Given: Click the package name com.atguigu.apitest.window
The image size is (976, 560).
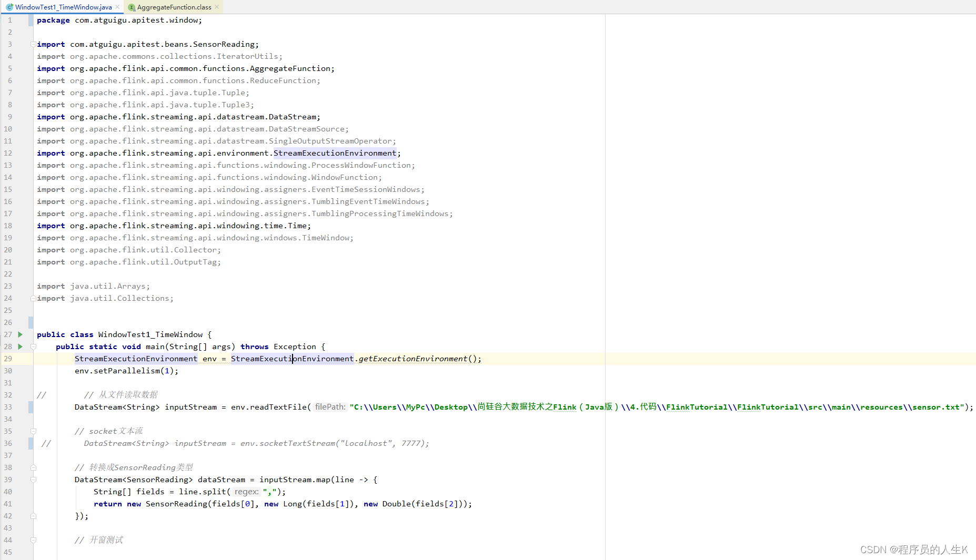Looking at the screenshot, I should point(137,20).
